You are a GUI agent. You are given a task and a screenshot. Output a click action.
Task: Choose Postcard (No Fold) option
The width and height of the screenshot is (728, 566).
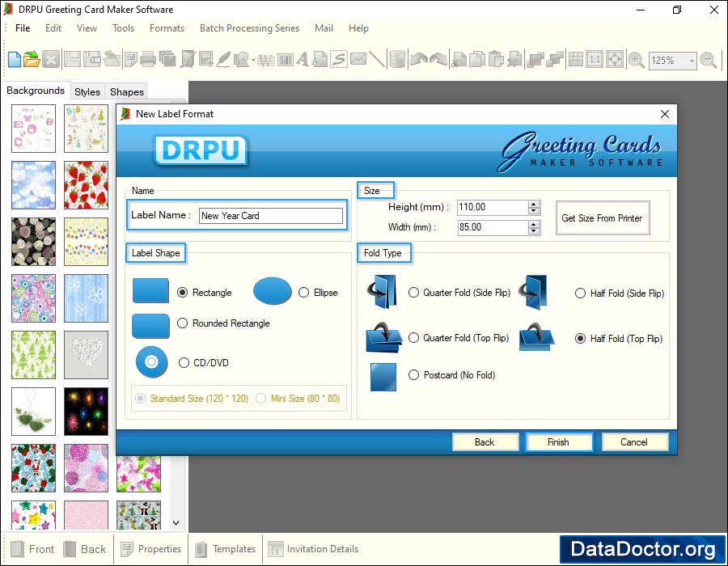pos(413,375)
